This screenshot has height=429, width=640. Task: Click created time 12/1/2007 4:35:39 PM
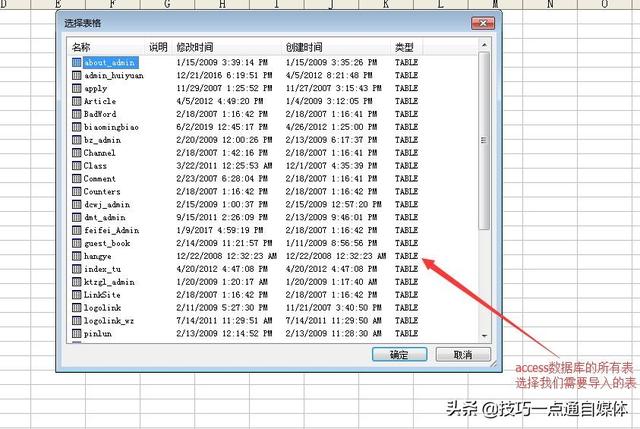[331, 166]
